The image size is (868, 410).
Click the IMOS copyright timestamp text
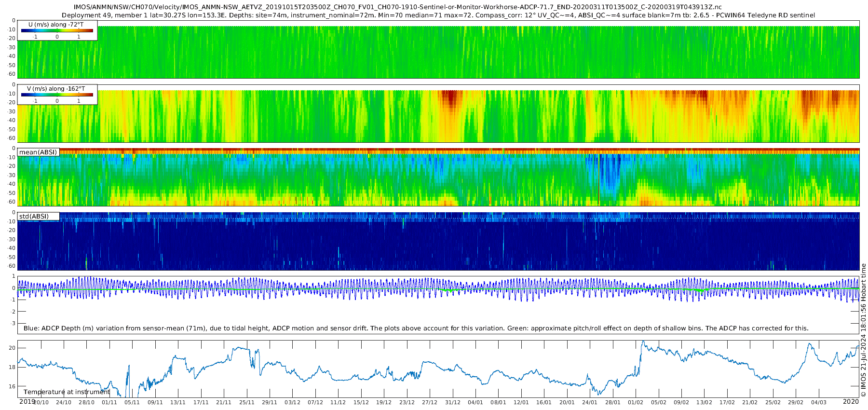[863, 330]
